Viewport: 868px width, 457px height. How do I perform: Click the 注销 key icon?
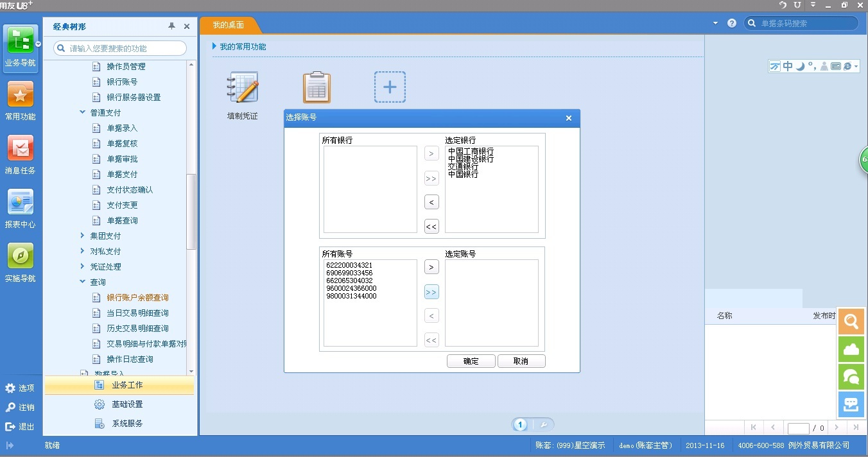pos(10,408)
